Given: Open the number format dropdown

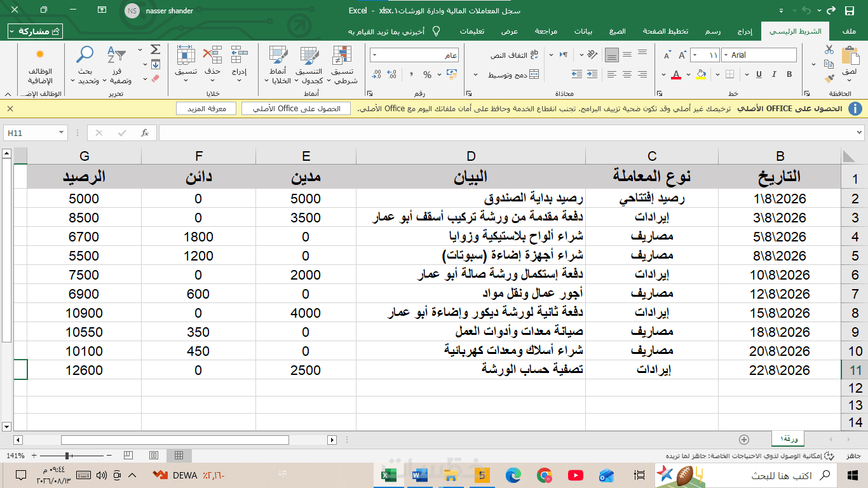Looking at the screenshot, I should [374, 55].
